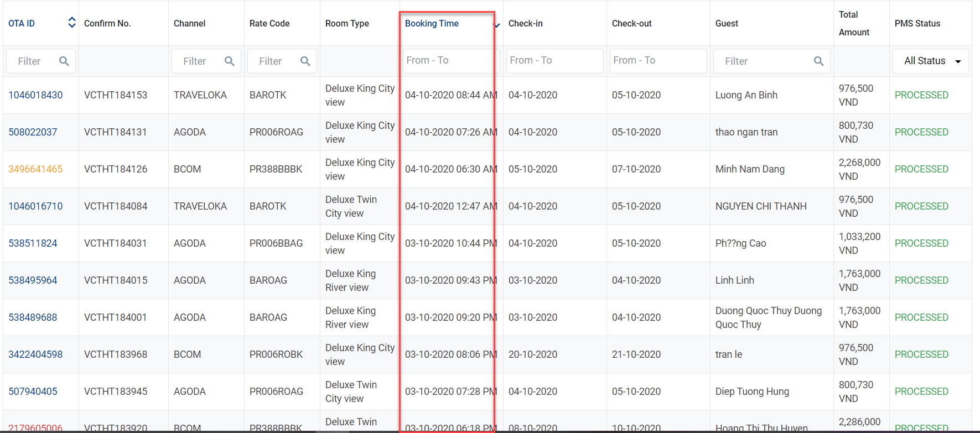Viewport: 980px width, 433px height.
Task: Click the PMS Status column header
Action: (x=917, y=23)
